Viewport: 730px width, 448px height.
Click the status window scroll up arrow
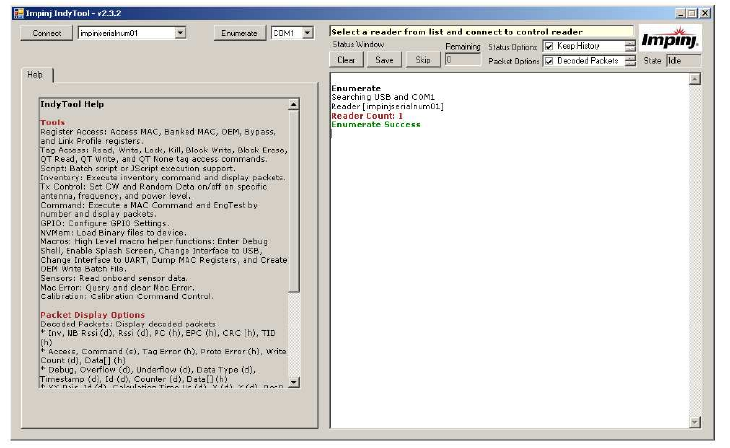coord(695,79)
